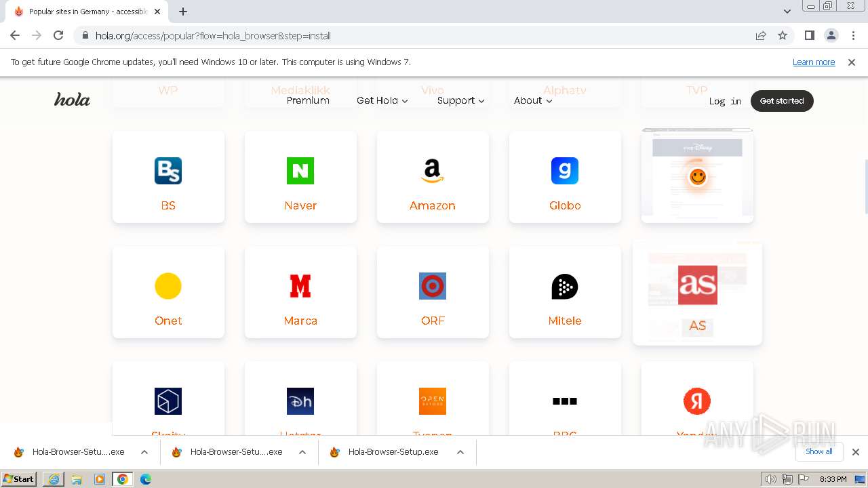View site information padlock icon
The image size is (868, 488).
coord(85,35)
